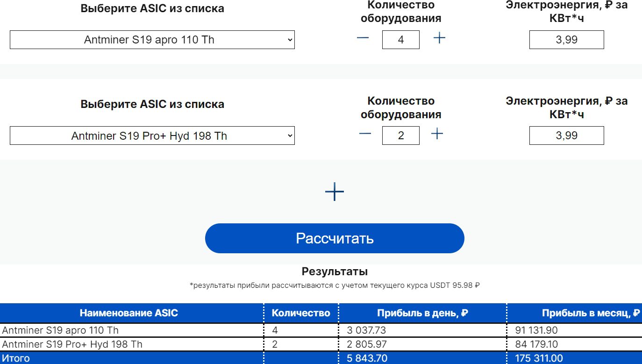Increase quantity for Antminer S19 apro row

[439, 38]
